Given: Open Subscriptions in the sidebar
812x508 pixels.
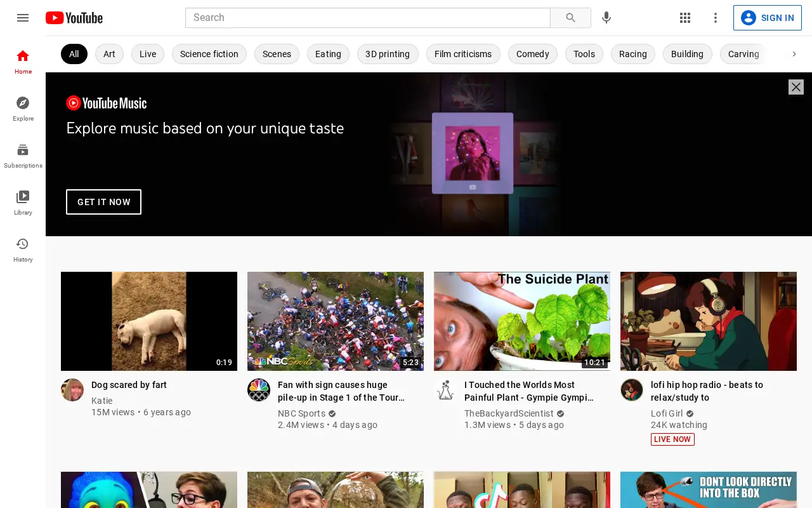Looking at the screenshot, I should 23,156.
